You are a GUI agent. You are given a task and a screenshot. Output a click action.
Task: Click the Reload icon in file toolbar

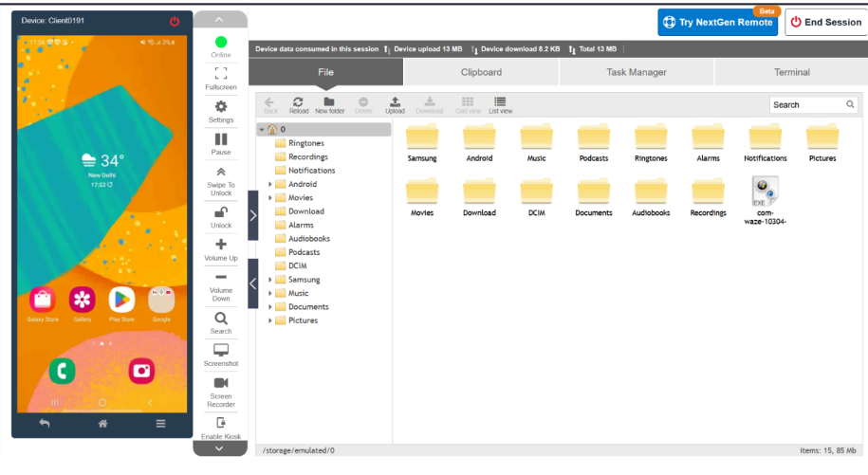click(298, 102)
